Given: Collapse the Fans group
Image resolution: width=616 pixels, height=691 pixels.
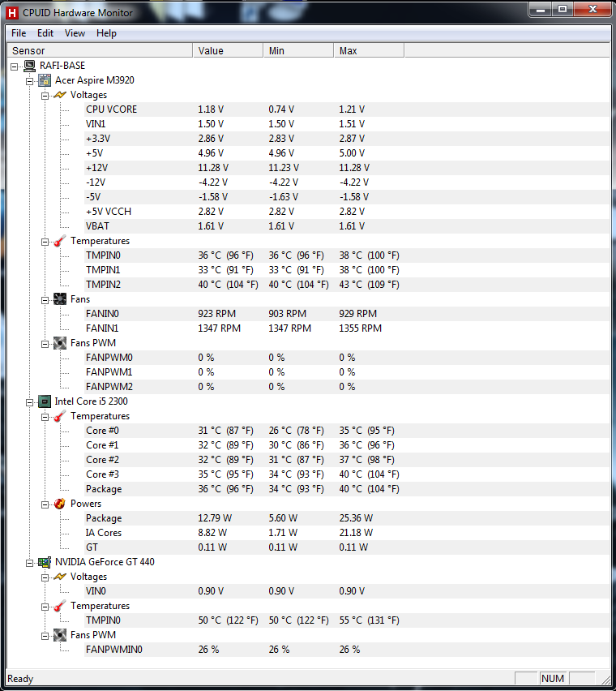Looking at the screenshot, I should [45, 300].
